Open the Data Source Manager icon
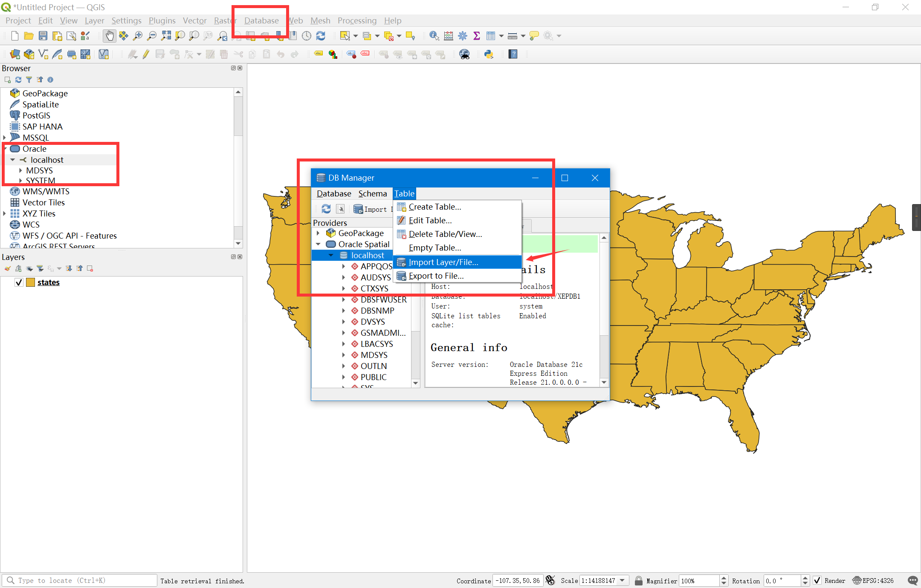Viewport: 921px width, 588px height. [x=15, y=54]
